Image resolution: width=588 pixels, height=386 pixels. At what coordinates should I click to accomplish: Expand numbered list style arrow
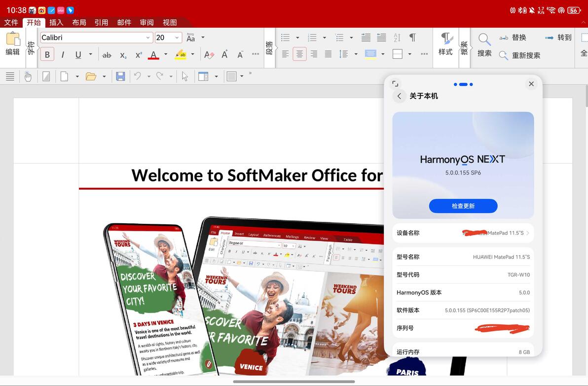click(325, 37)
